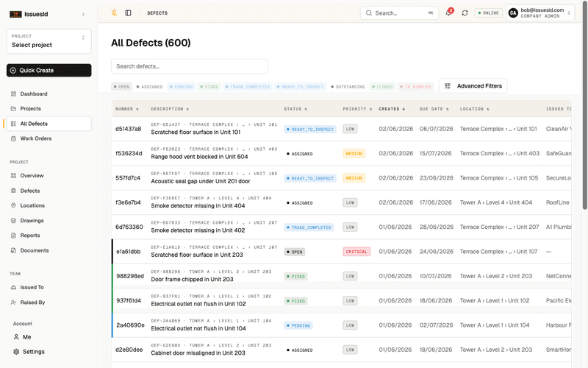This screenshot has height=368, width=588.
Task: Click the IssuesId logo icon
Action: pyautogui.click(x=15, y=14)
